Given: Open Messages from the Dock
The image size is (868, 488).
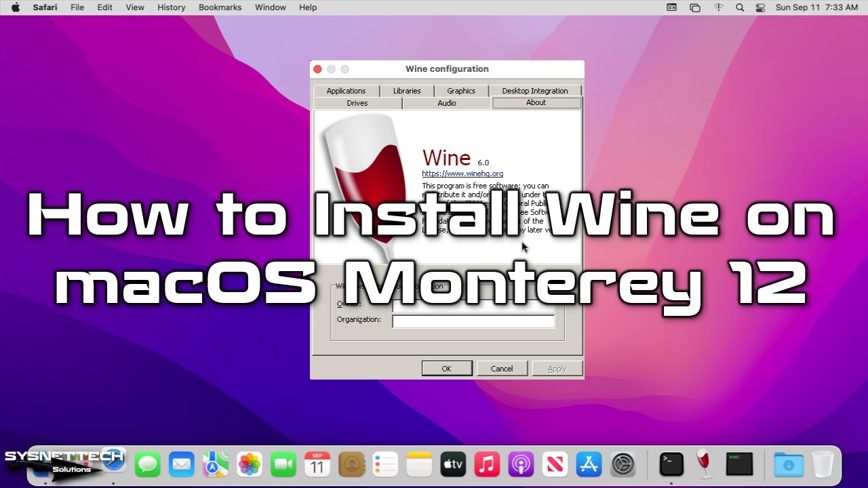Looking at the screenshot, I should coord(148,464).
